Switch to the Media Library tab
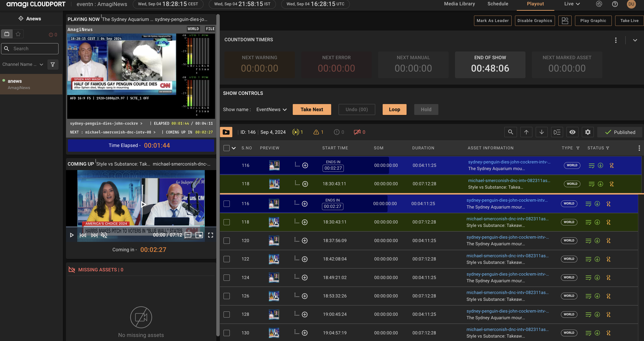Viewport: 644px width, 341px height. point(459,4)
